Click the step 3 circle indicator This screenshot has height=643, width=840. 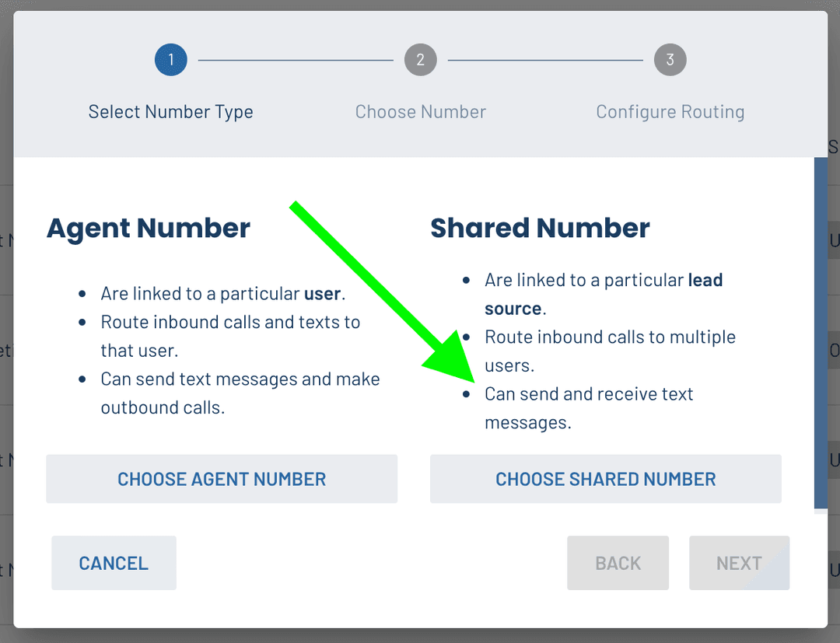pos(670,60)
